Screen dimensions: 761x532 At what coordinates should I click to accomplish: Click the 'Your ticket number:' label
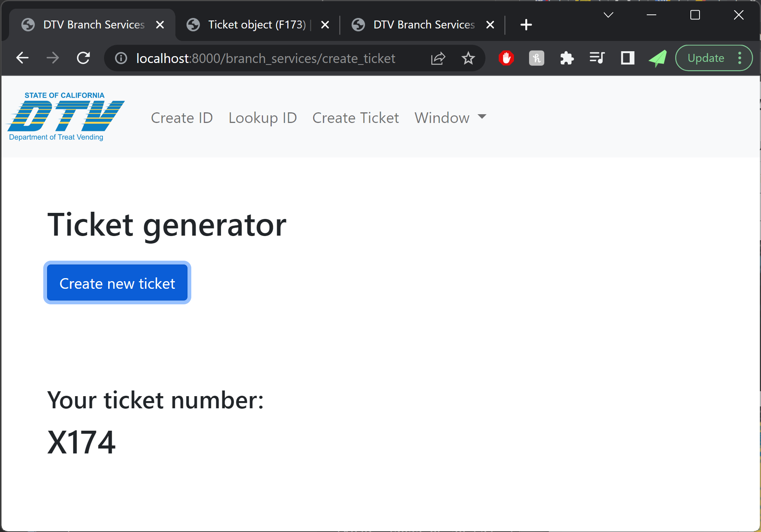pyautogui.click(x=155, y=400)
